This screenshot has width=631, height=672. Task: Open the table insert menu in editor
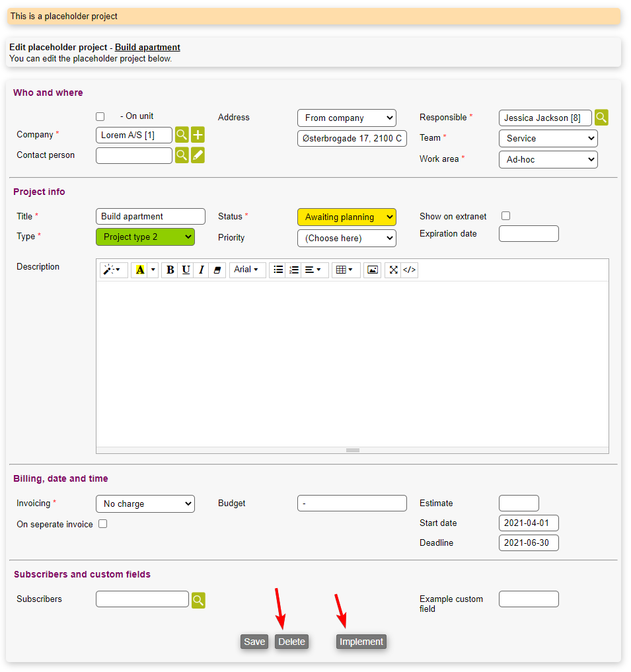coord(345,270)
